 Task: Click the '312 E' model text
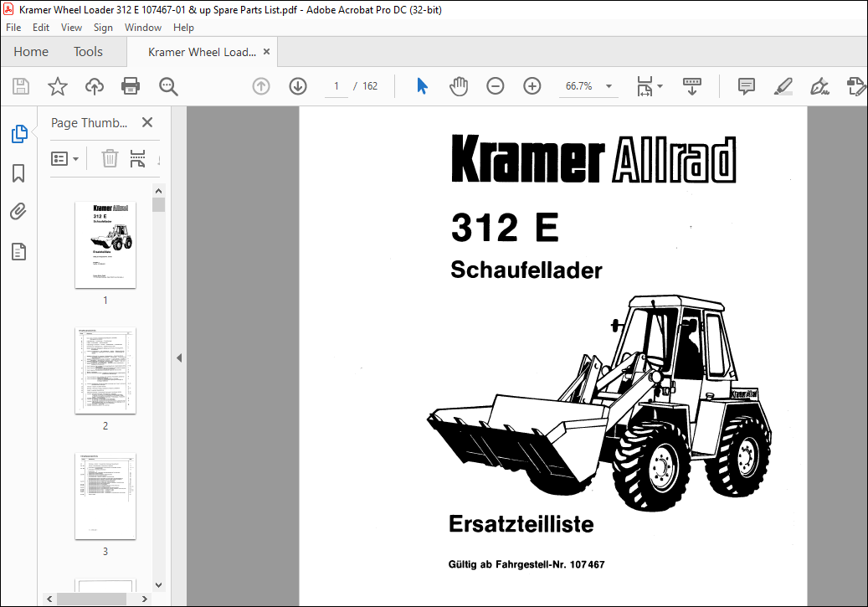click(505, 228)
